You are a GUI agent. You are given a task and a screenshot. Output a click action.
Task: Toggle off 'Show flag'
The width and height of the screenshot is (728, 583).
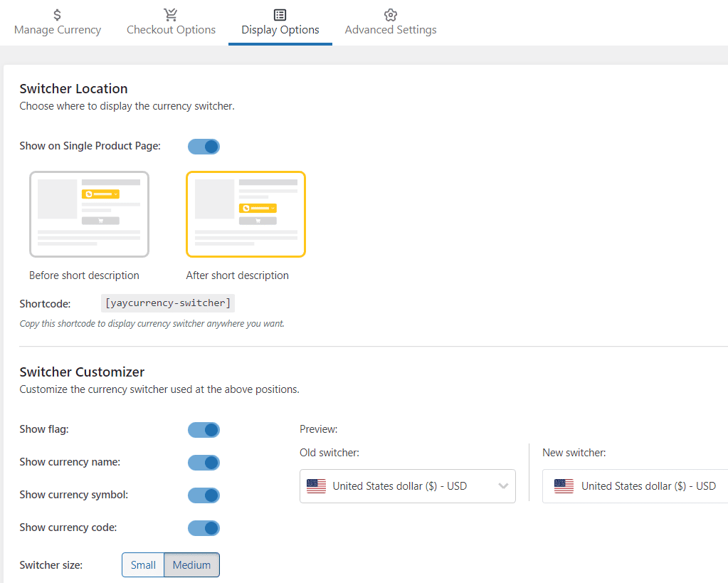pos(204,430)
